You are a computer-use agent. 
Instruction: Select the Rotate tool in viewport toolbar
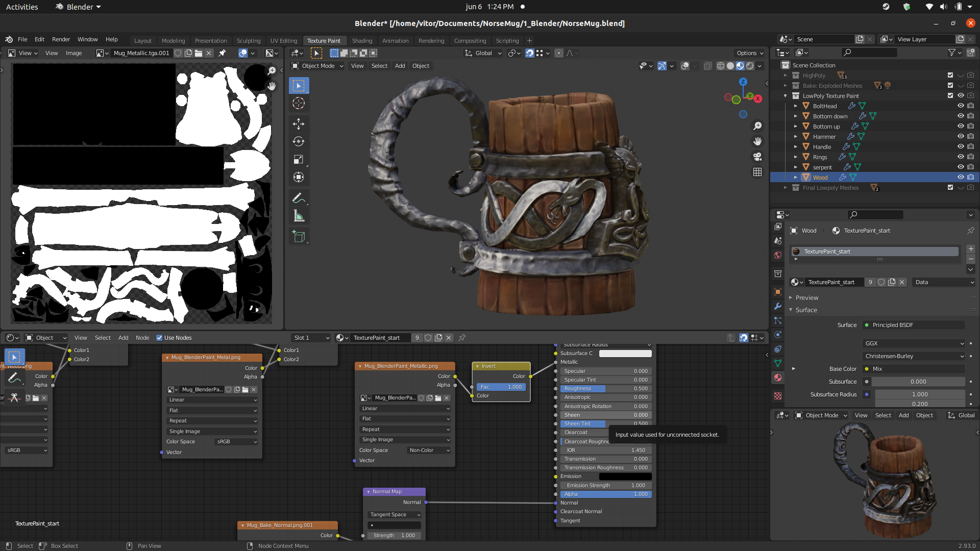click(299, 142)
